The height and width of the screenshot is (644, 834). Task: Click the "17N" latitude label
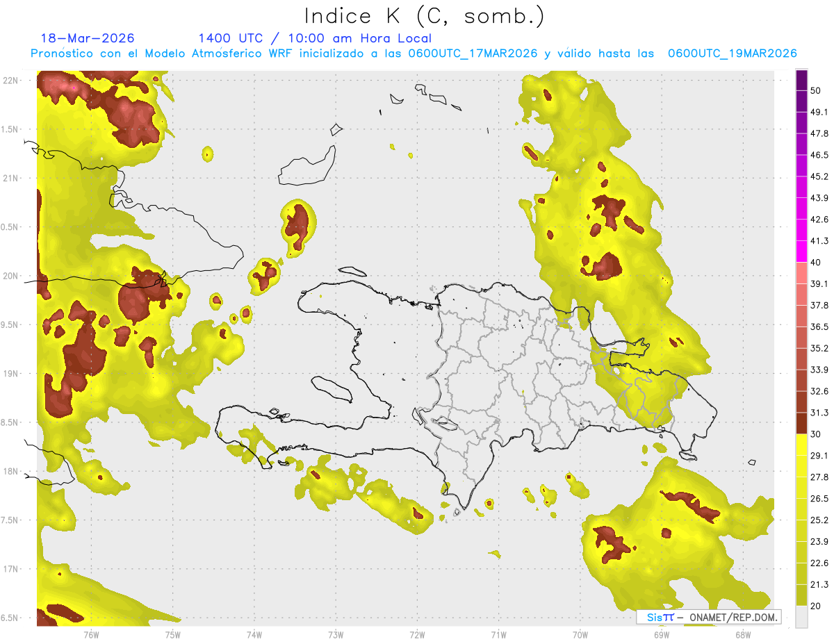click(x=12, y=569)
